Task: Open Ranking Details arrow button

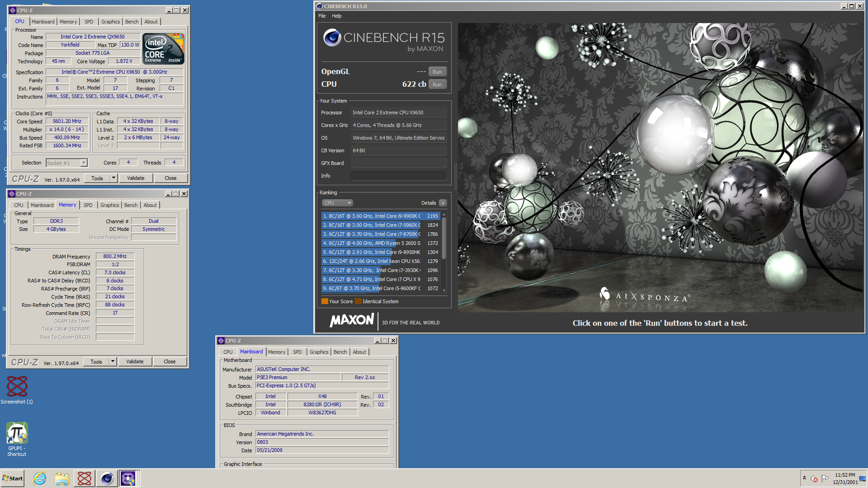Action: [443, 203]
